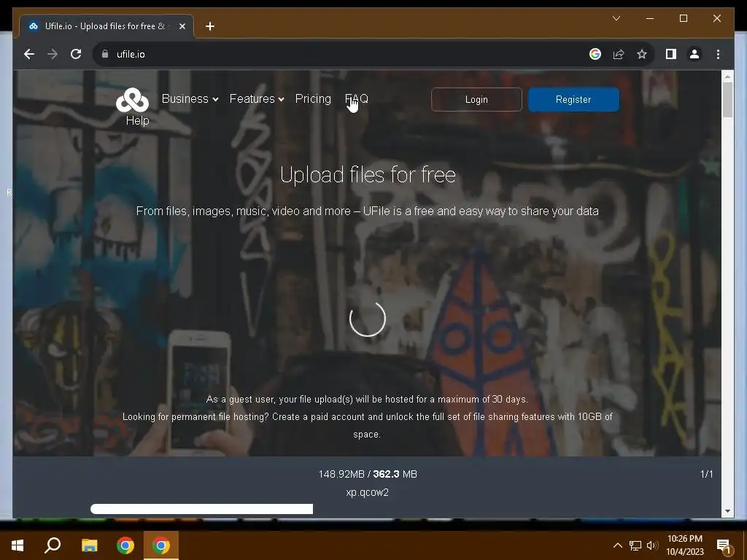Click the upload loading spinner

(368, 319)
